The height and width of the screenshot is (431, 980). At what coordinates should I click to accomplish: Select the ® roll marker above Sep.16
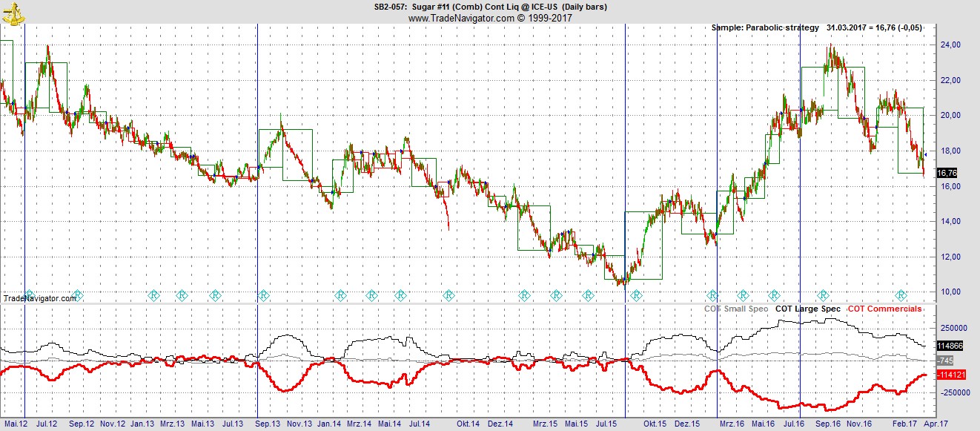pyautogui.click(x=824, y=295)
